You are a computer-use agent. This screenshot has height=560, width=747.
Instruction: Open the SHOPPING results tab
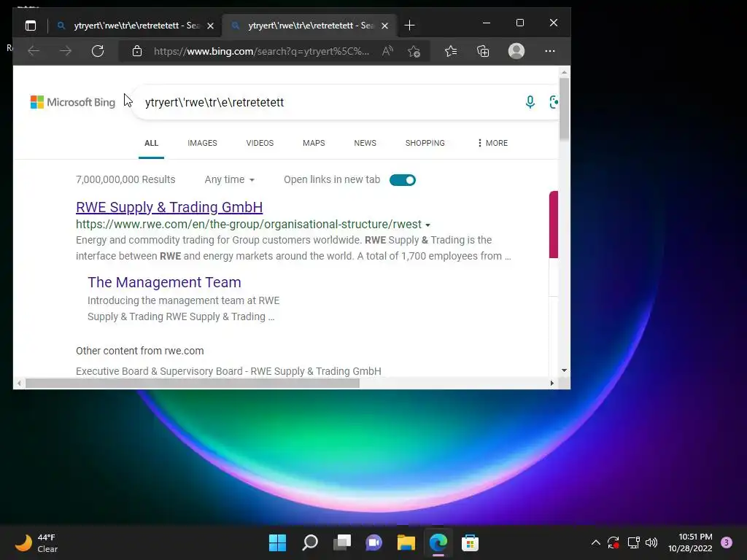[425, 143]
